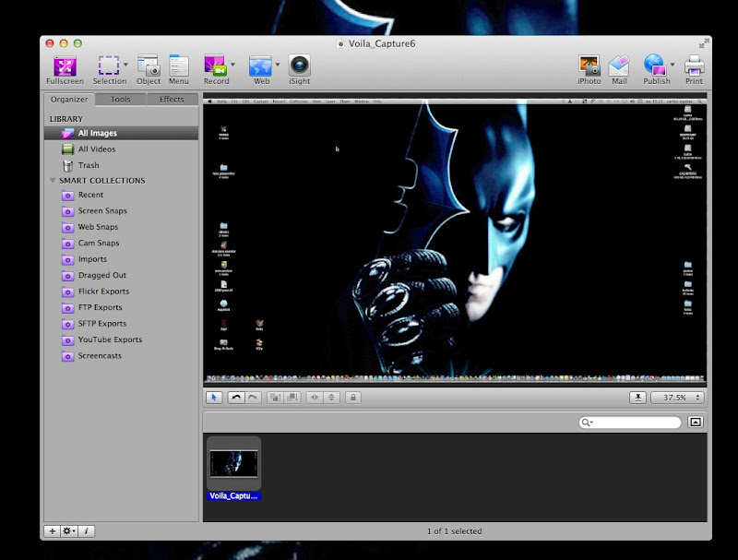Click the info (i) button at bottom left
This screenshot has height=560, width=738.
pos(87,531)
